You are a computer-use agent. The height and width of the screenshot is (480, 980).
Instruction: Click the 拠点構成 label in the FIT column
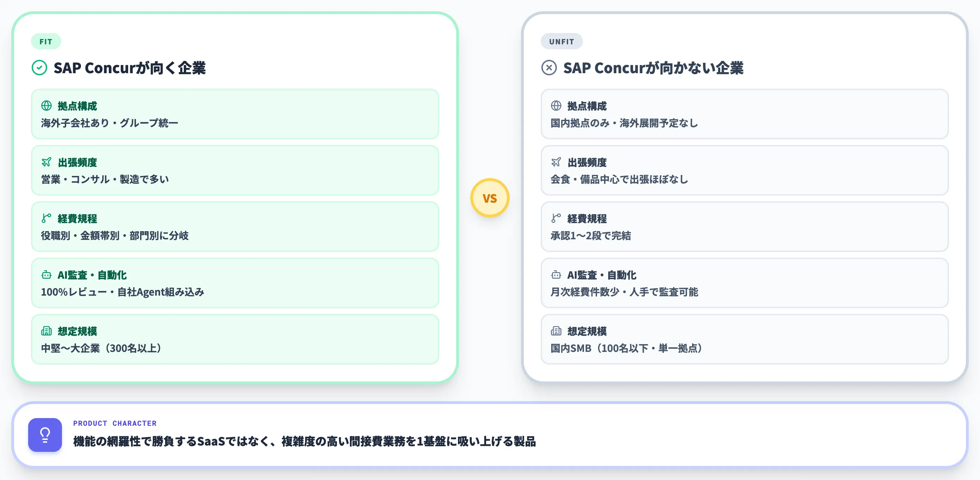pyautogui.click(x=77, y=106)
